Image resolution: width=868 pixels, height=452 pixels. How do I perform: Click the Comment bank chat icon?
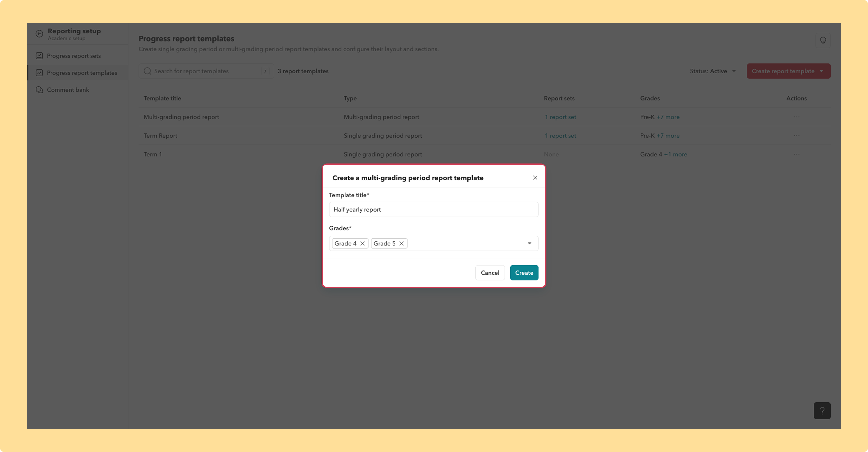pyautogui.click(x=39, y=90)
